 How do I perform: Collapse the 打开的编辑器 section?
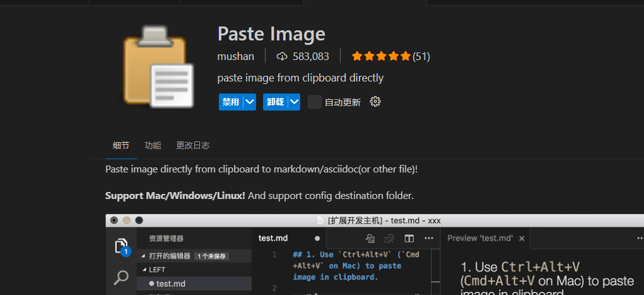tap(144, 256)
